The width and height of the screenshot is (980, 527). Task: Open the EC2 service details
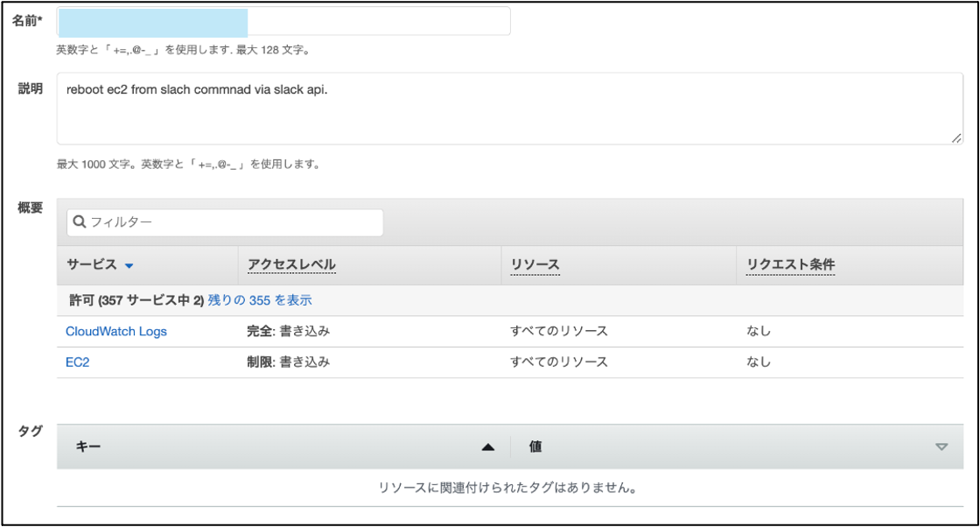[77, 362]
